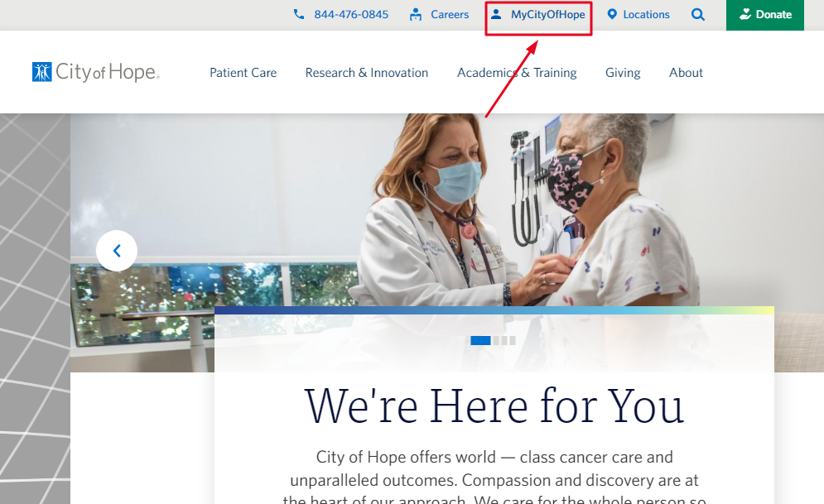This screenshot has height=504, width=824.
Task: Open the Giving menu
Action: point(623,73)
